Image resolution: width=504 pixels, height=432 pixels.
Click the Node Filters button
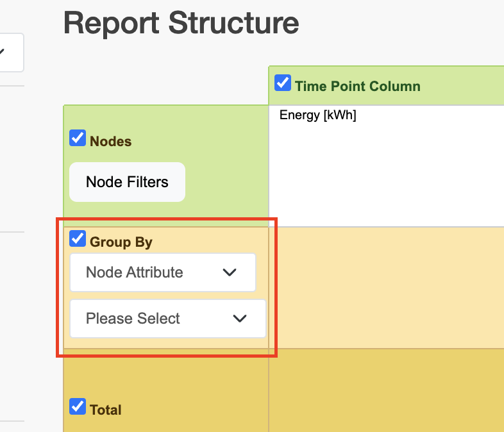(127, 182)
